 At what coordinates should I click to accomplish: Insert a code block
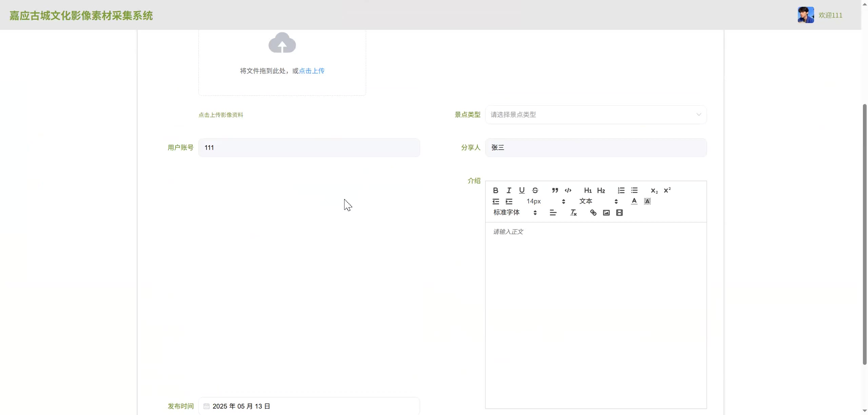coord(568,190)
